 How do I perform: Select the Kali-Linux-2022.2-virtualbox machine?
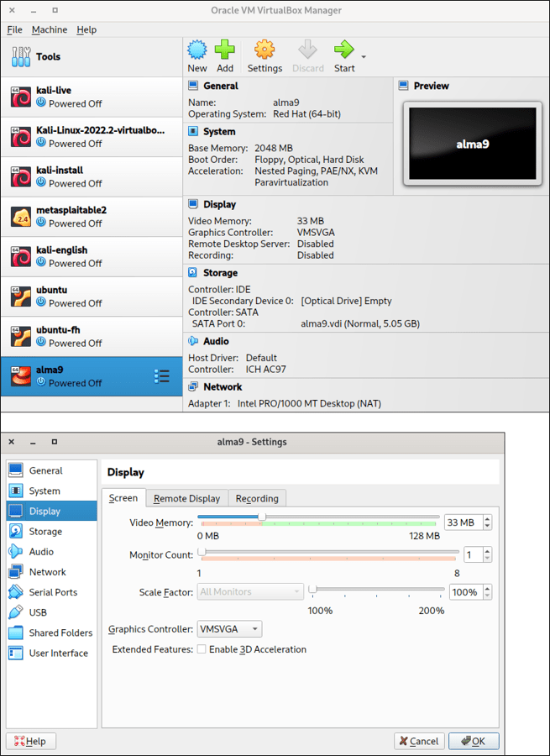92,137
